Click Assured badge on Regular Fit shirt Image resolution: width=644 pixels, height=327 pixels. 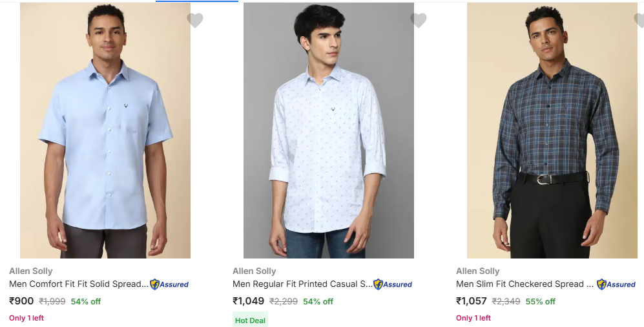(x=393, y=284)
